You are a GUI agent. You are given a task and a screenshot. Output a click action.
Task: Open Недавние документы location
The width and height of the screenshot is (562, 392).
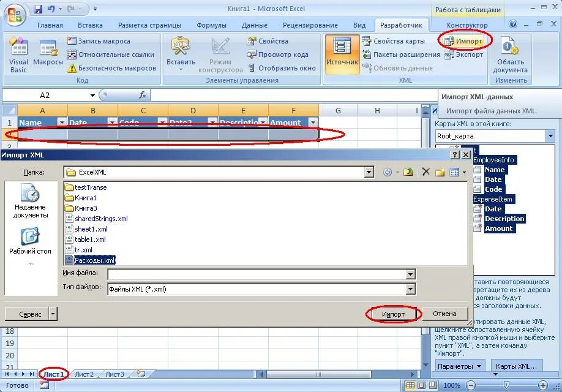point(30,201)
